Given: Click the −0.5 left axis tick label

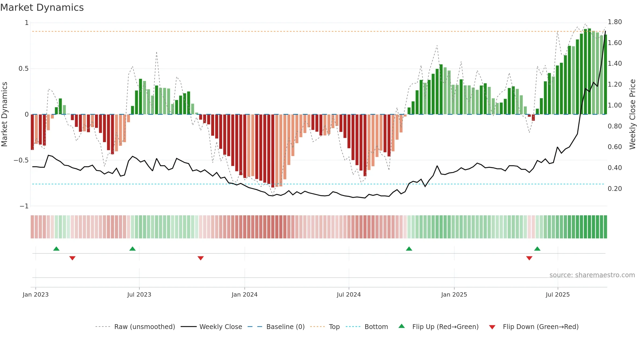Looking at the screenshot, I should click(21, 160).
